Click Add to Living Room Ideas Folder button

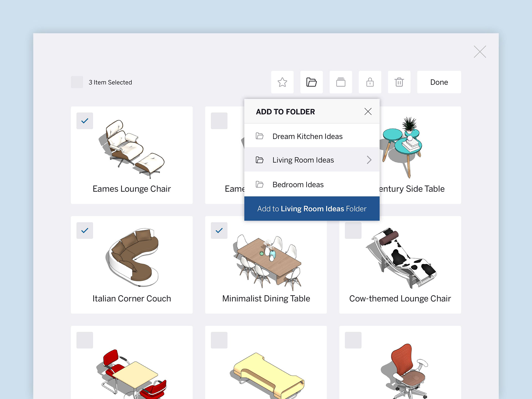coord(312,209)
